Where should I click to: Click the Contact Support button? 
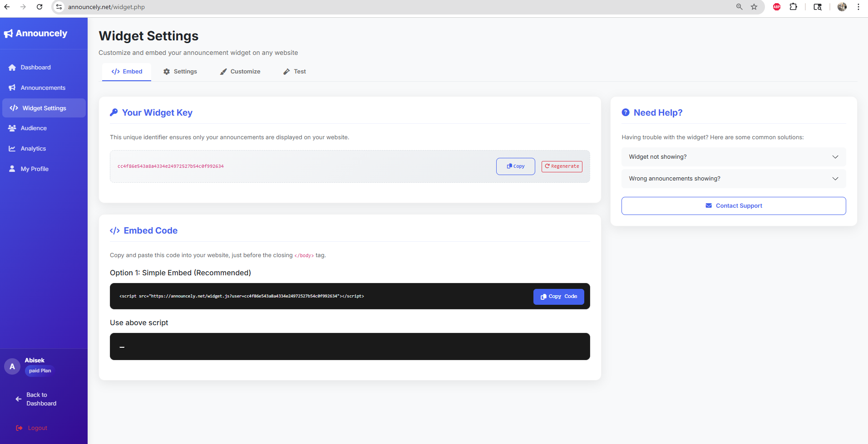point(734,206)
